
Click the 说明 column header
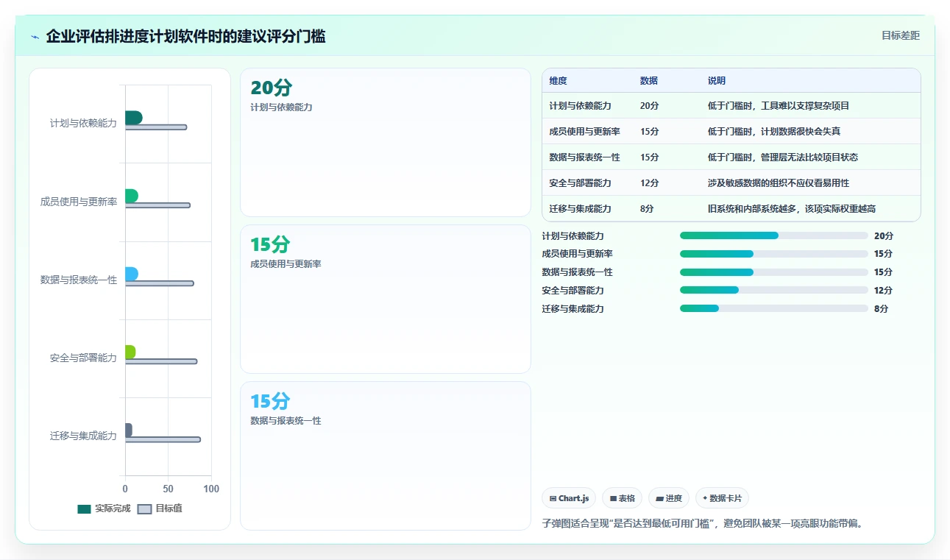click(x=717, y=81)
